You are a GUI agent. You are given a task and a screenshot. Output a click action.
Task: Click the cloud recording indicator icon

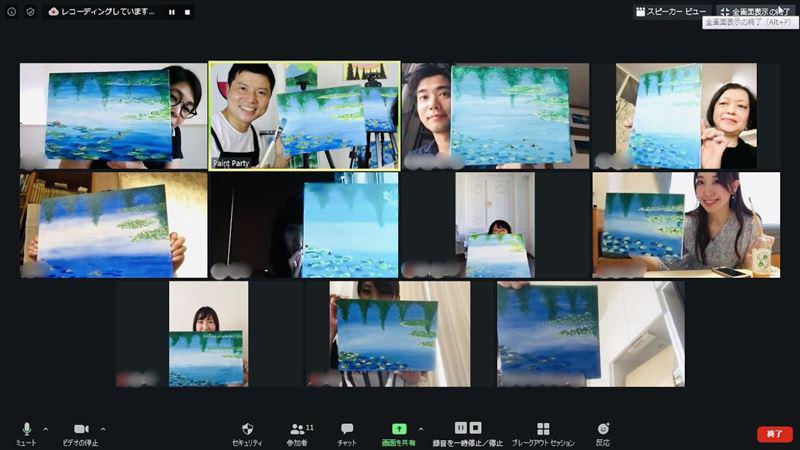coord(53,12)
